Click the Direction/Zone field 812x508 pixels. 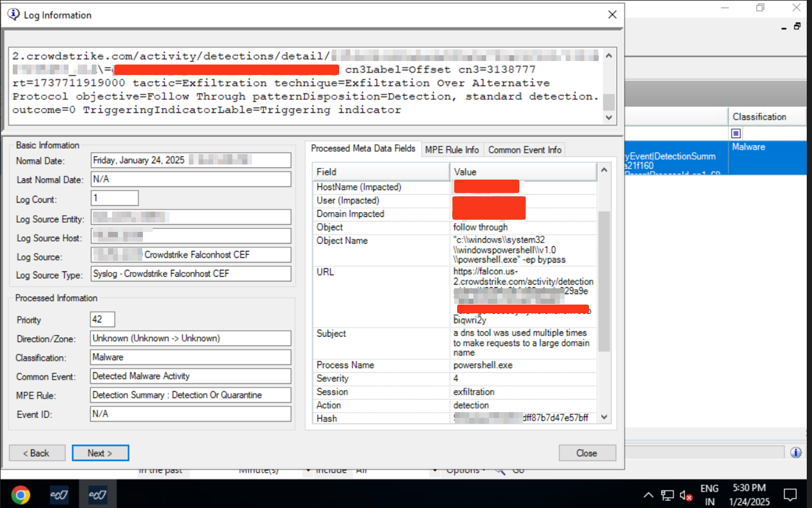[191, 338]
